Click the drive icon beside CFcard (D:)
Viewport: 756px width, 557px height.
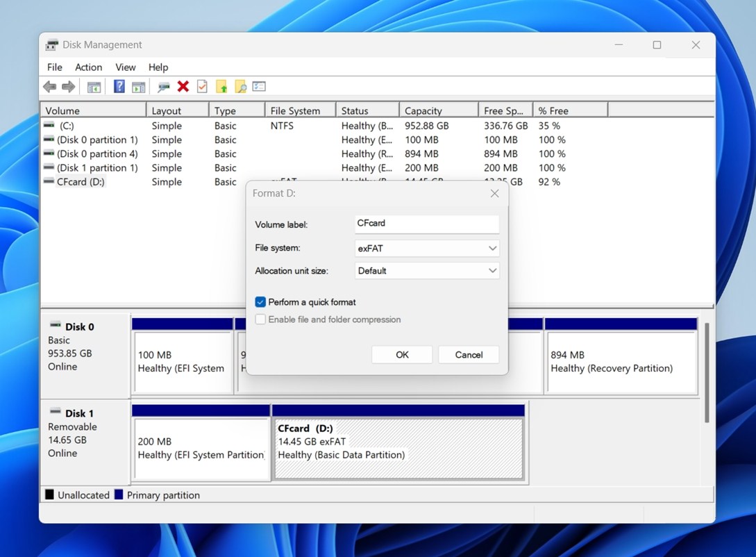(x=49, y=181)
